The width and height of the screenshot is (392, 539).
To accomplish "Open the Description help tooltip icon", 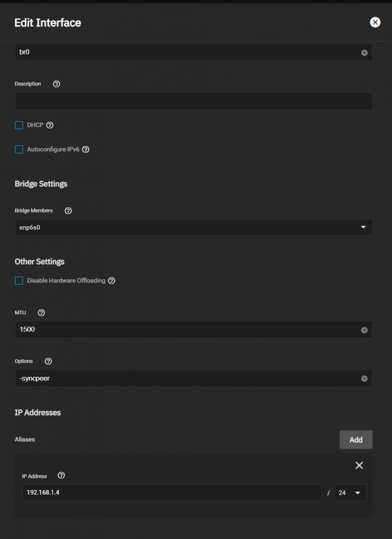I will point(57,84).
